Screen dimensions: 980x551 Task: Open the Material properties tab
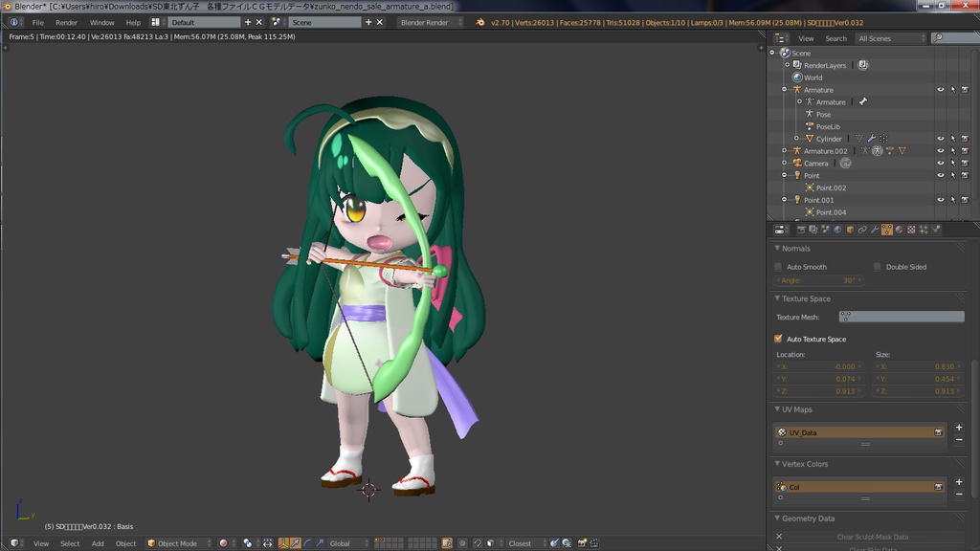[902, 230]
